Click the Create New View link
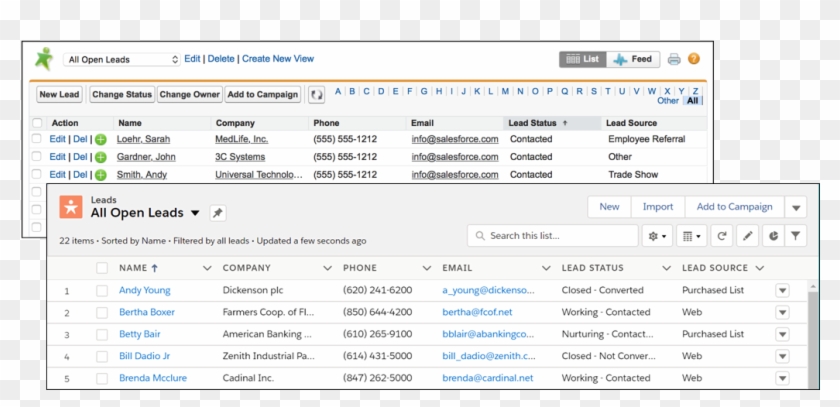The width and height of the screenshot is (840, 407). click(278, 59)
